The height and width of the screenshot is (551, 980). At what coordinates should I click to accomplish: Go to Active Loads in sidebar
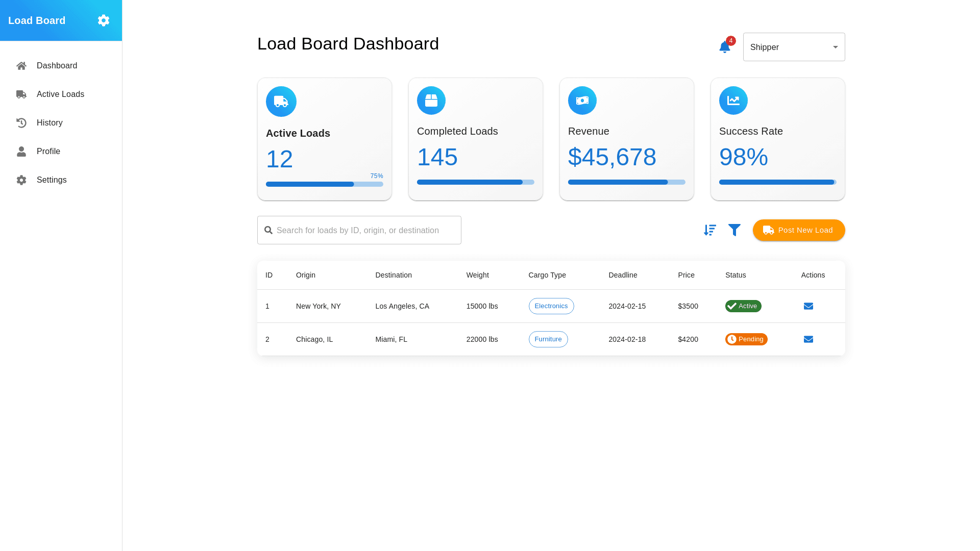[x=60, y=94]
